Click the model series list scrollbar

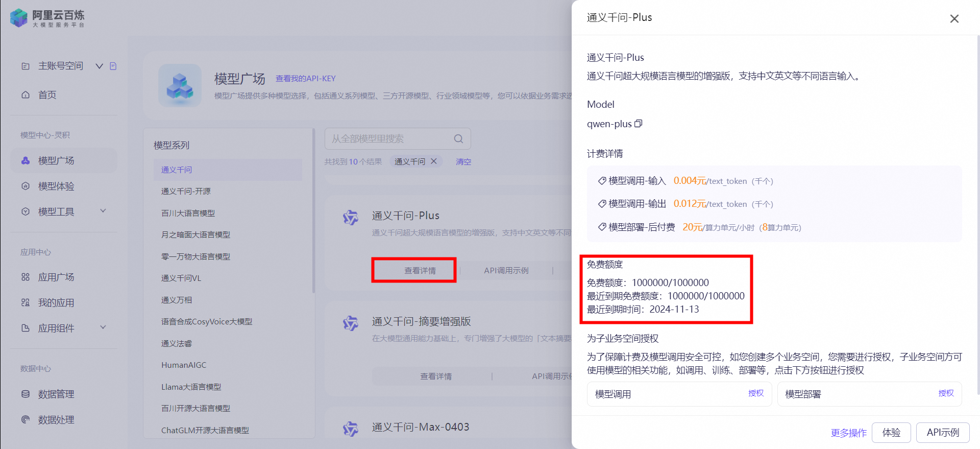(313, 210)
